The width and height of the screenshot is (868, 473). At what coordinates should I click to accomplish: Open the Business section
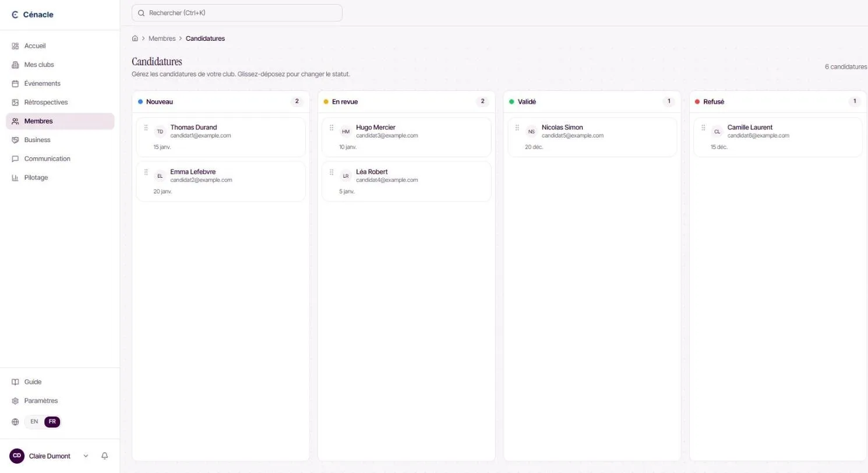[60, 140]
